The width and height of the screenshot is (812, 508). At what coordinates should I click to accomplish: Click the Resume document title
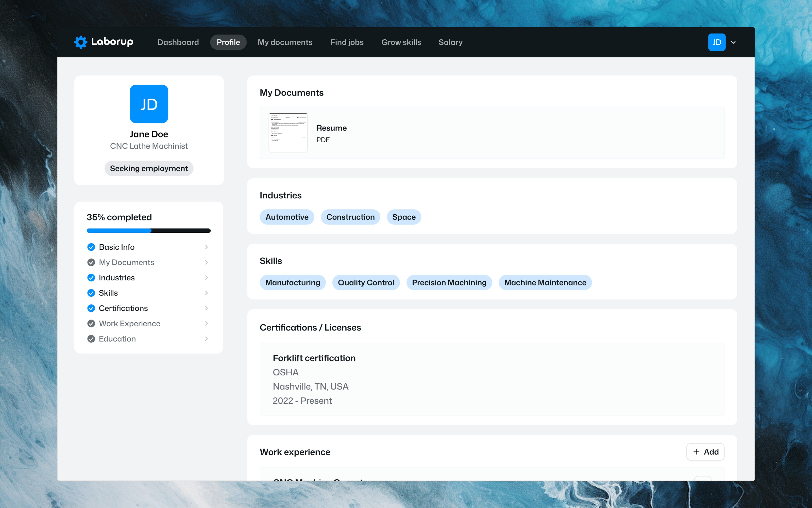[x=331, y=128]
